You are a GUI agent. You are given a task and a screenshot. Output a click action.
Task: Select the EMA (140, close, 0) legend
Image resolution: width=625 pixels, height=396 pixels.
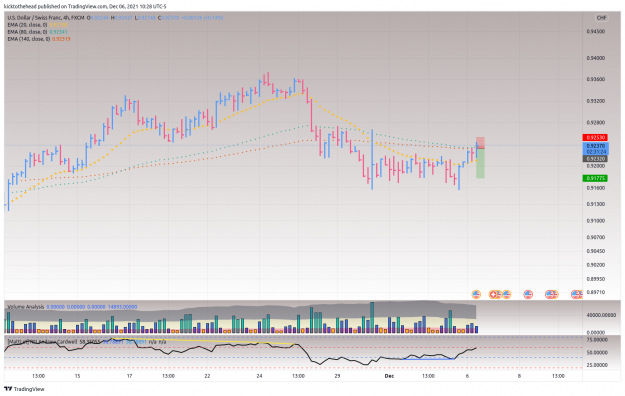28,39
